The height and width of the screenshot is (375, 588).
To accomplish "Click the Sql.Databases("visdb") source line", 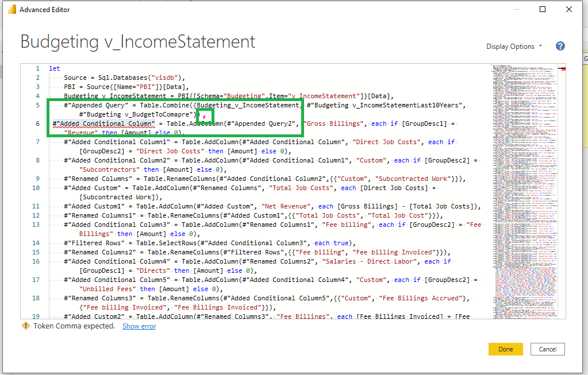I will pyautogui.click(x=125, y=78).
